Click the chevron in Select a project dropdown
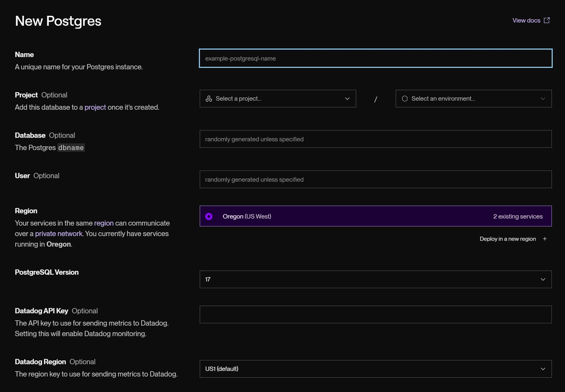Viewport: 565px width, 392px height. (347, 99)
